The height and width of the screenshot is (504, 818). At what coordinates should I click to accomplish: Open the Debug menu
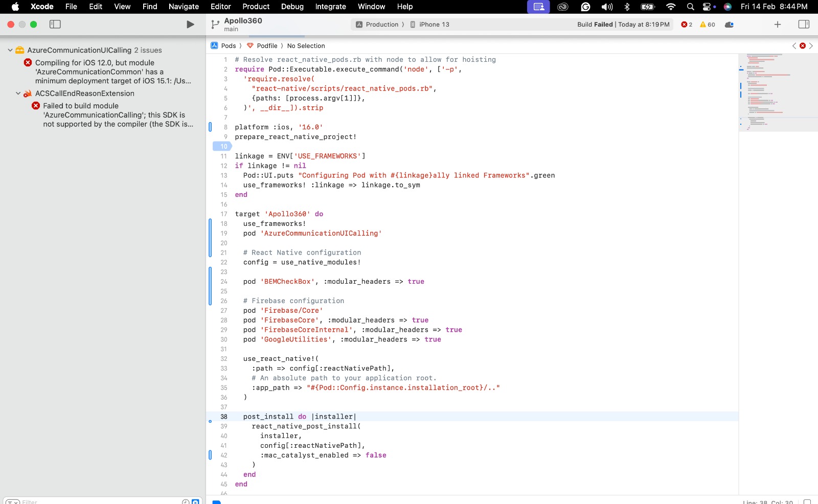[292, 7]
